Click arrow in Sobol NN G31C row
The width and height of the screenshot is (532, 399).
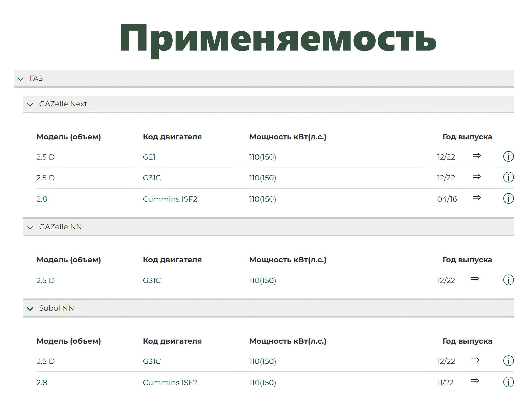475,360
